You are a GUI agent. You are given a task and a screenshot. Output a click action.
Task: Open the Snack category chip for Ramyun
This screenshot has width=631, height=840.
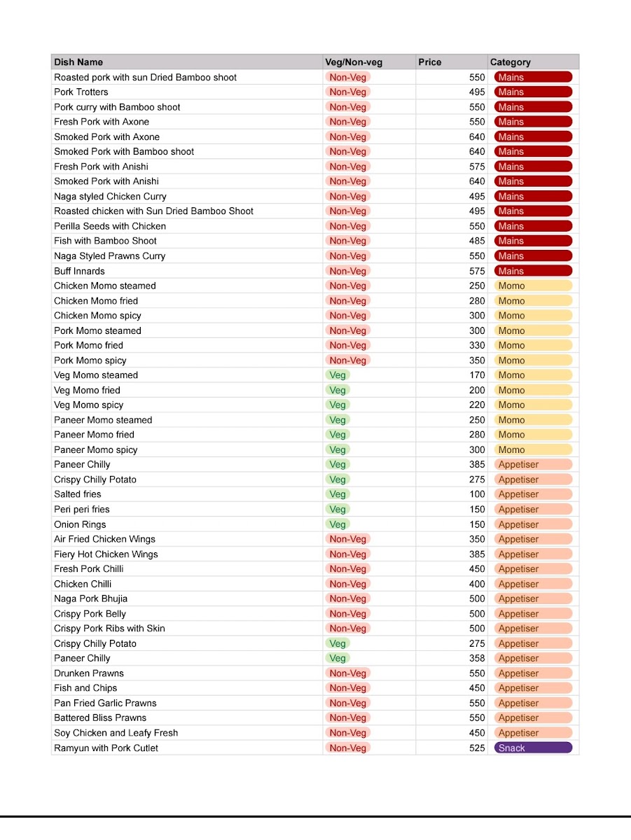[533, 748]
